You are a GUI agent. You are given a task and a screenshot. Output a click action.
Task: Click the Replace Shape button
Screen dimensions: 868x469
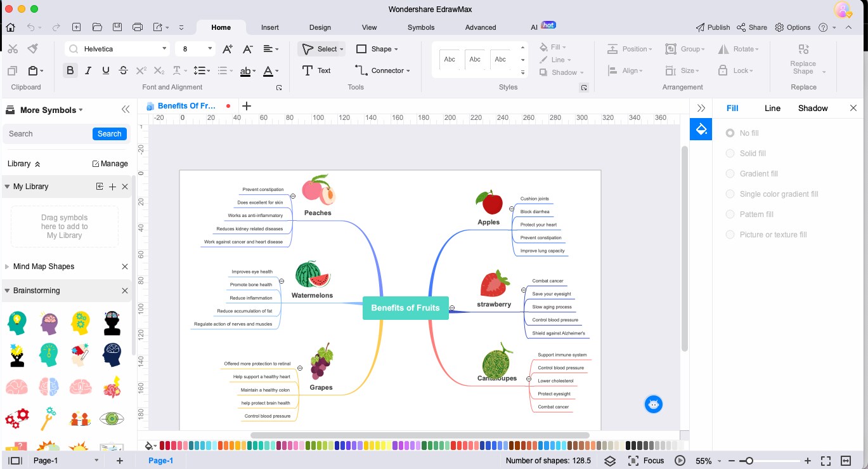(x=803, y=59)
